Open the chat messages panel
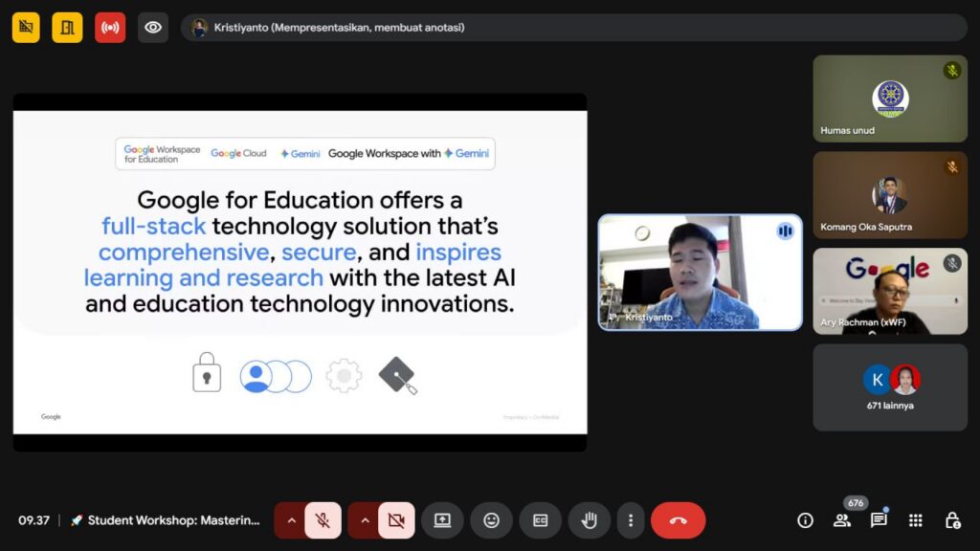The height and width of the screenshot is (551, 980). pyautogui.click(x=879, y=520)
